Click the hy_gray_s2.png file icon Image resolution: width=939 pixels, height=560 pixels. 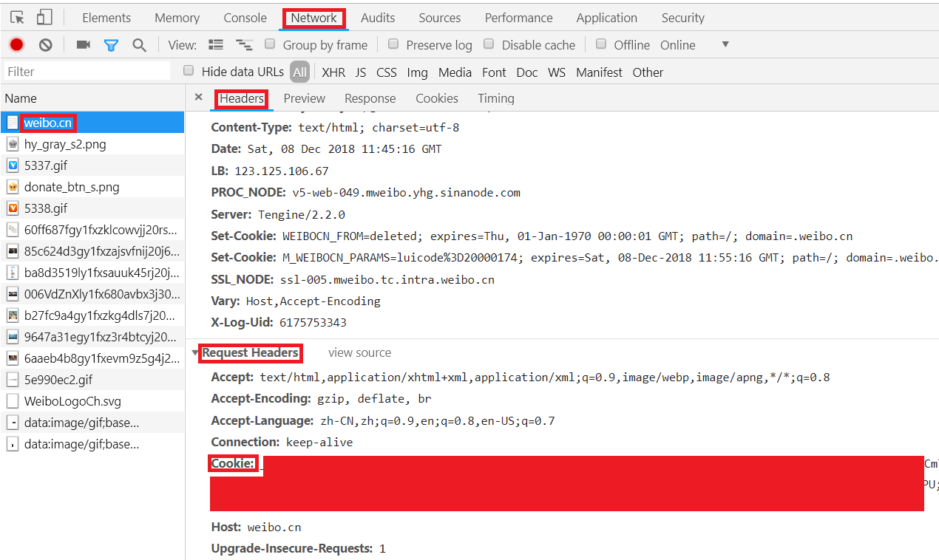tap(13, 144)
